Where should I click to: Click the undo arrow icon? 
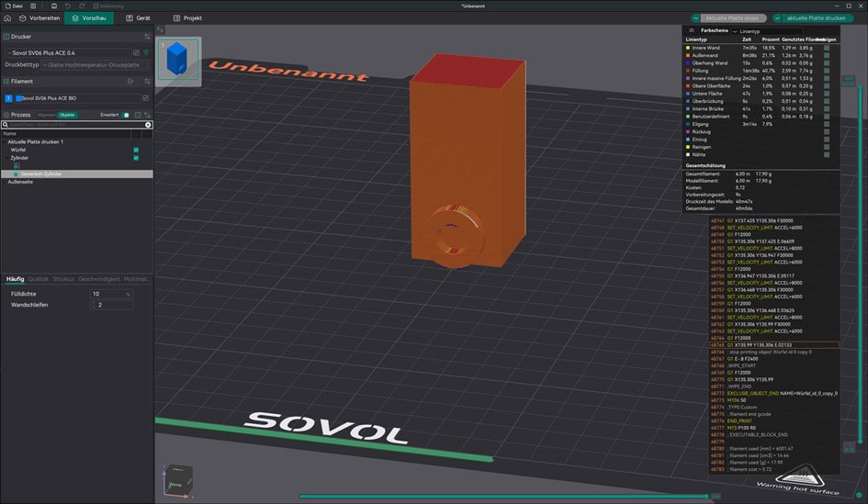[x=67, y=6]
